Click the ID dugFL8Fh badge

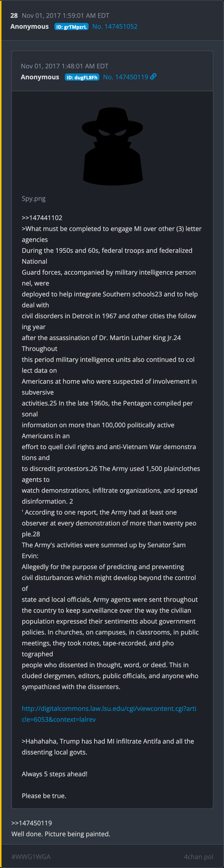click(x=82, y=77)
